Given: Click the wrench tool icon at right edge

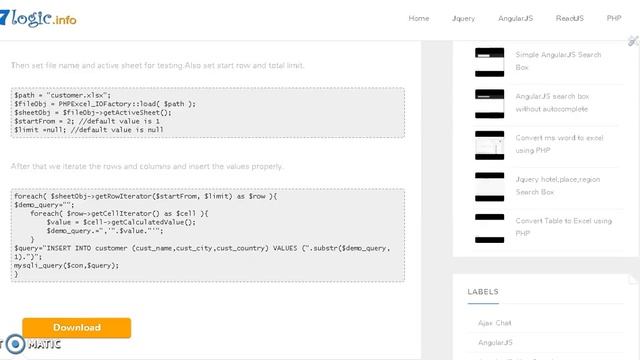Looking at the screenshot, I should point(633,41).
